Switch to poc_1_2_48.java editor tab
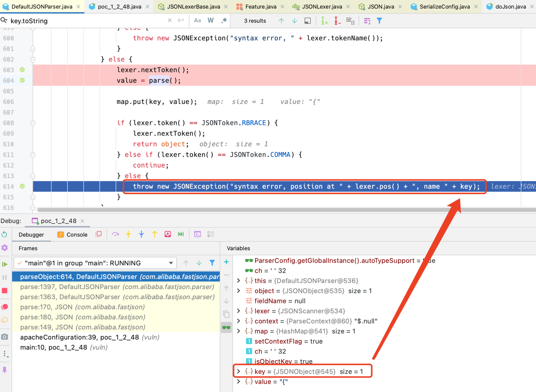The height and width of the screenshot is (392, 536). [x=119, y=6]
